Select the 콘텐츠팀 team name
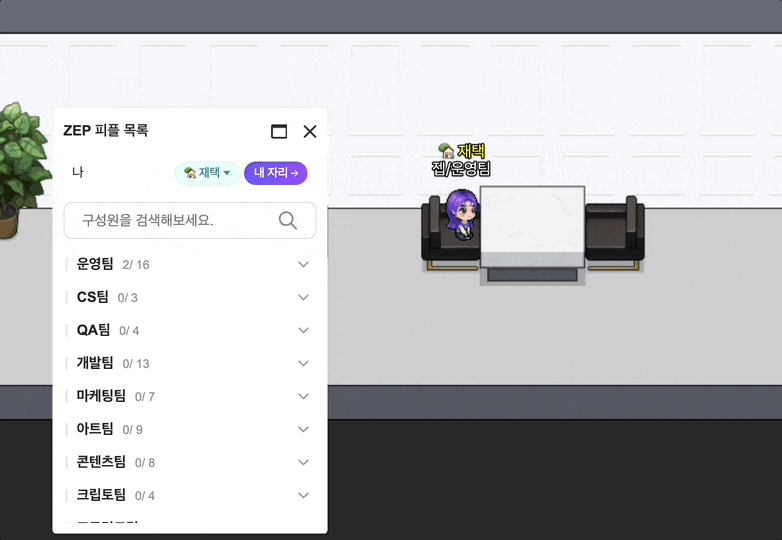The height and width of the screenshot is (540, 782). point(101,462)
